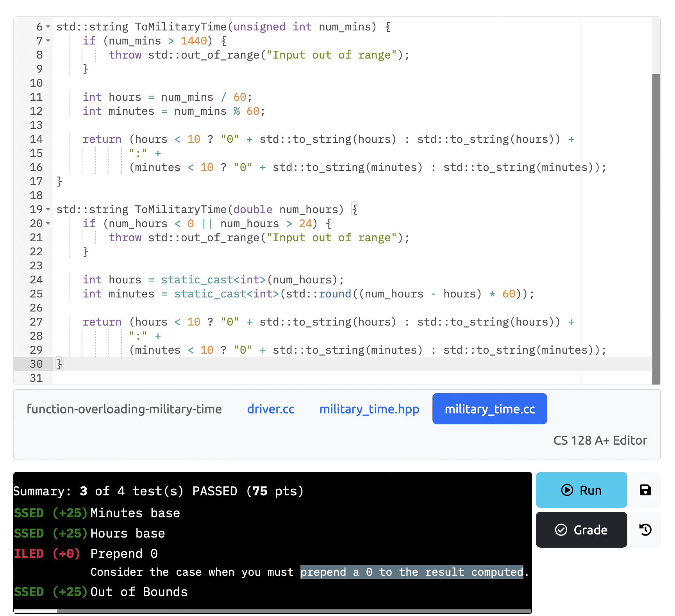Click the Summary line in output

(159, 491)
